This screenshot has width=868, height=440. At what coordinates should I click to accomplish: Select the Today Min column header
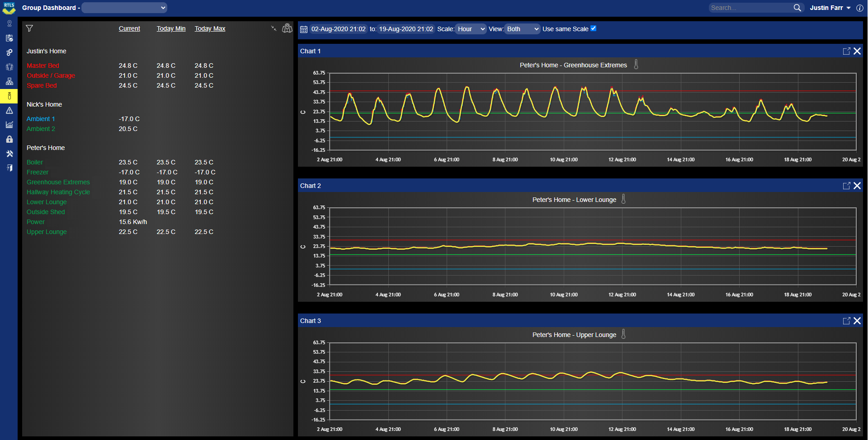171,28
